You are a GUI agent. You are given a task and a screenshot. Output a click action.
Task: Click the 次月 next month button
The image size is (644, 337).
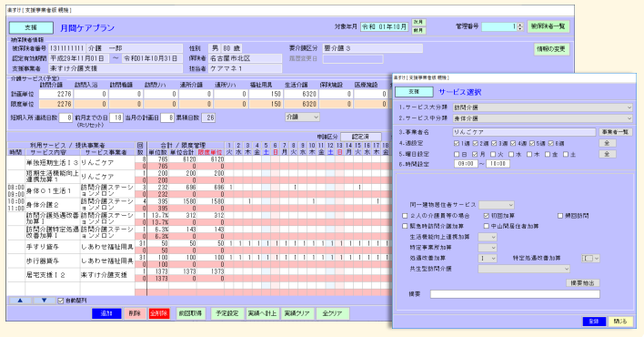(418, 22)
